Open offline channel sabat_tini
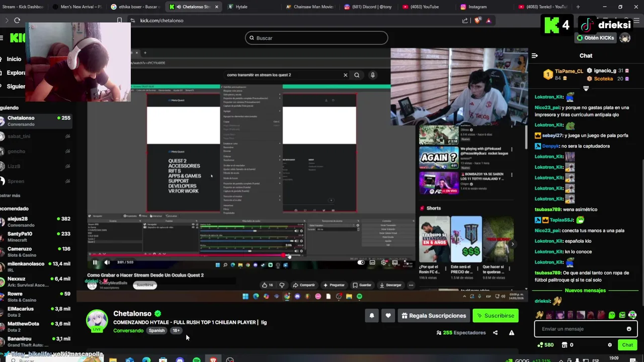 [35, 136]
